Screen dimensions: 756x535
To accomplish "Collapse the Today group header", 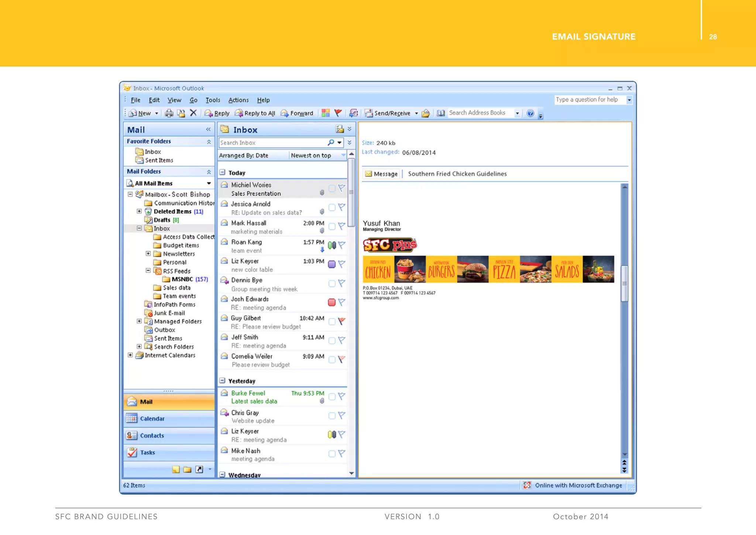I will 223,173.
